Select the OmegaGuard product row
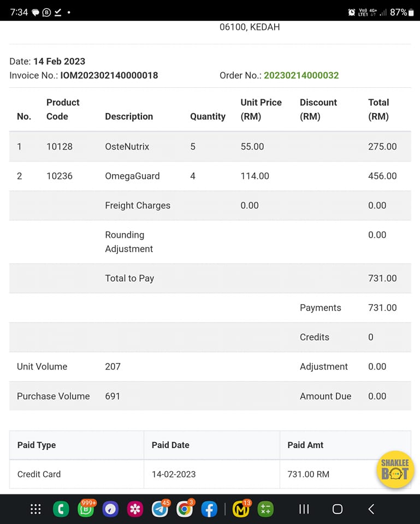This screenshot has height=524, width=420. click(210, 176)
